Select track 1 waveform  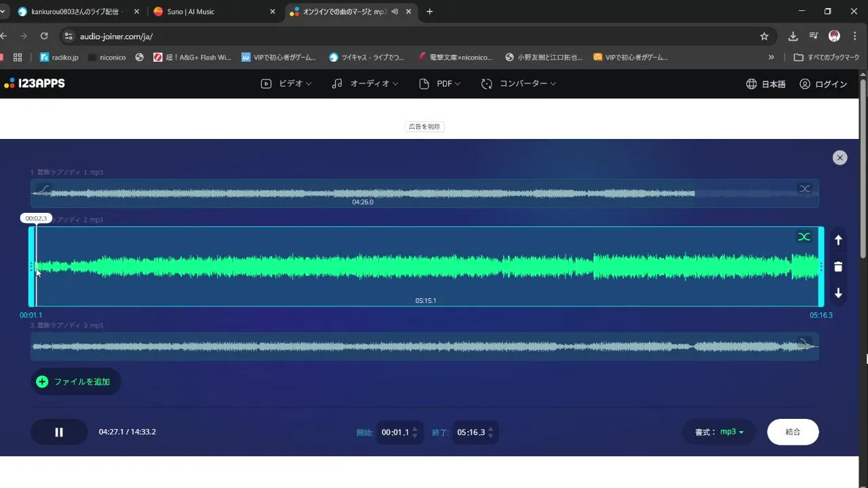(425, 193)
